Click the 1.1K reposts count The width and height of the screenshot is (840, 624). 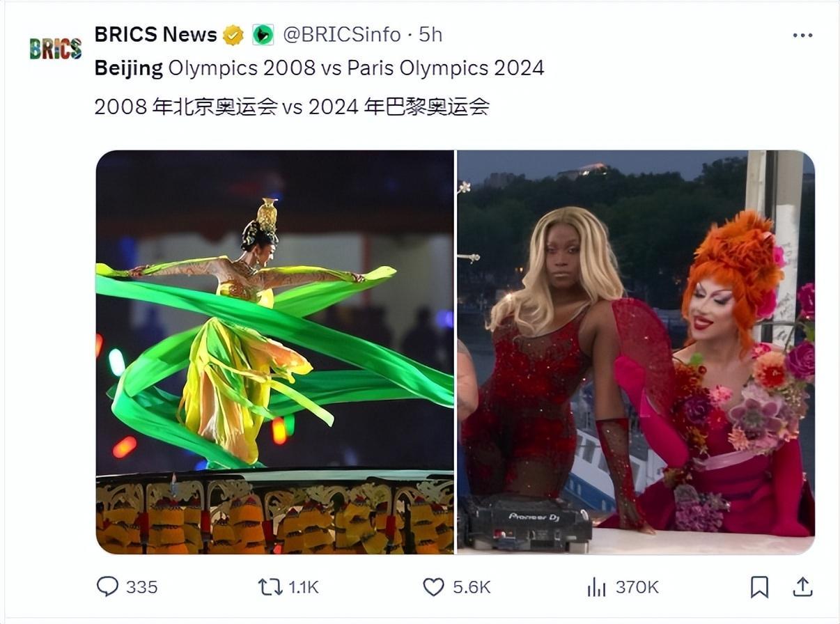pyautogui.click(x=304, y=587)
